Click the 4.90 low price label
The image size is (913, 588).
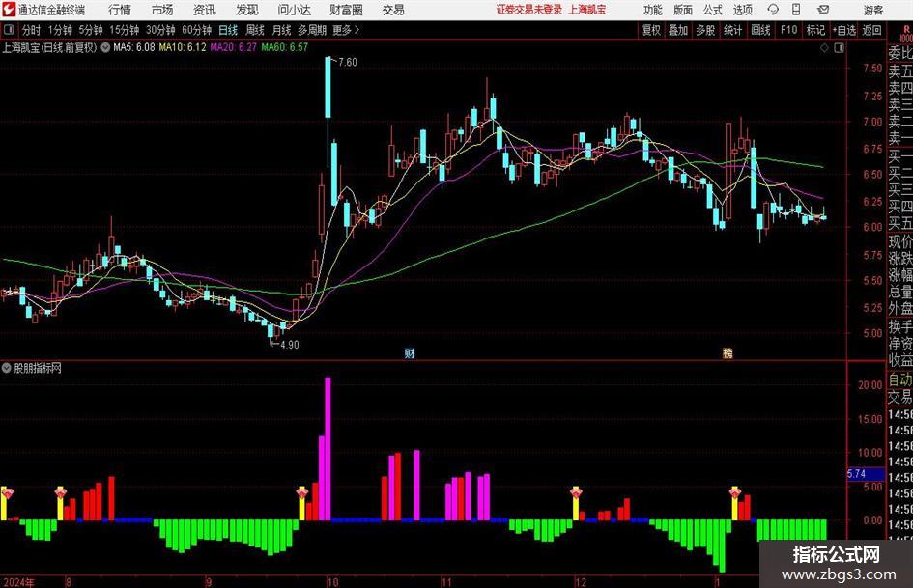click(290, 345)
